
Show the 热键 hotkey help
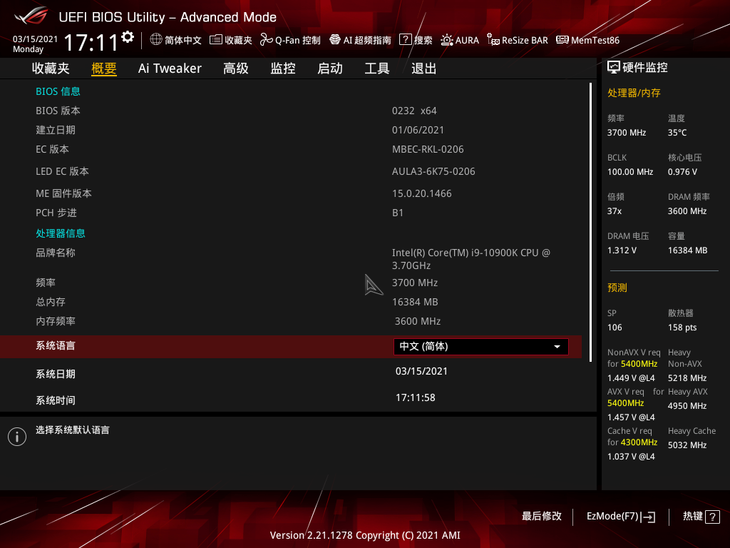click(x=700, y=517)
